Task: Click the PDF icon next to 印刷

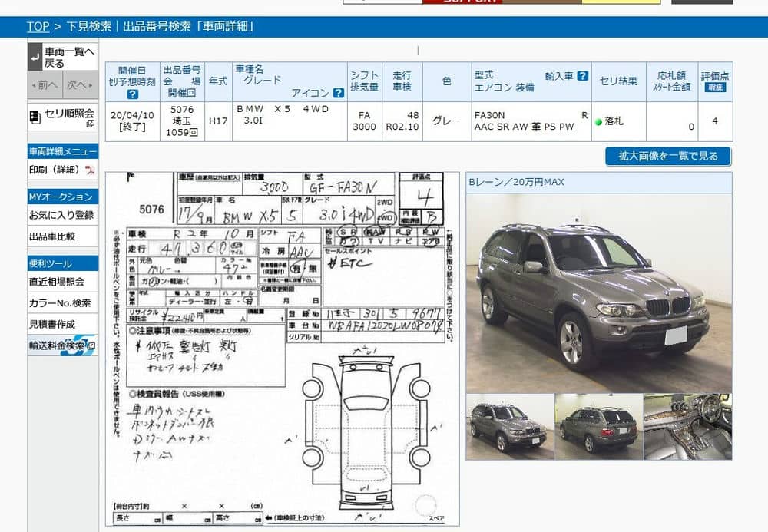Action: click(90, 170)
